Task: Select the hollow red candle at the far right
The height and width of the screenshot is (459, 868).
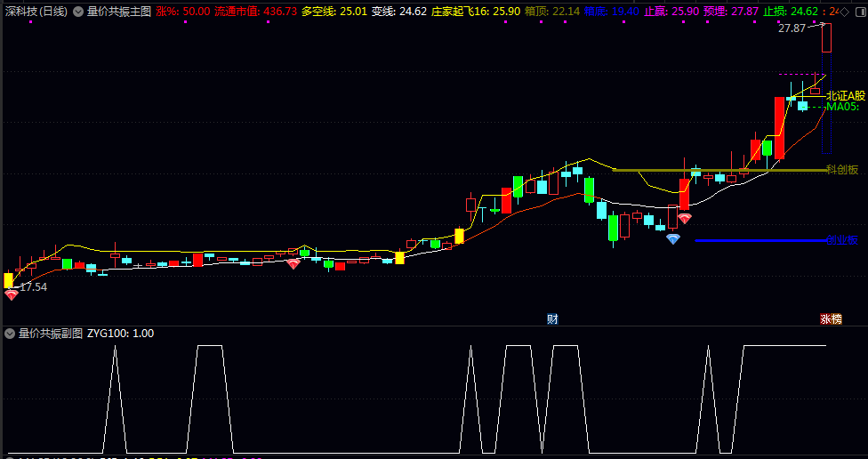Action: (x=826, y=37)
